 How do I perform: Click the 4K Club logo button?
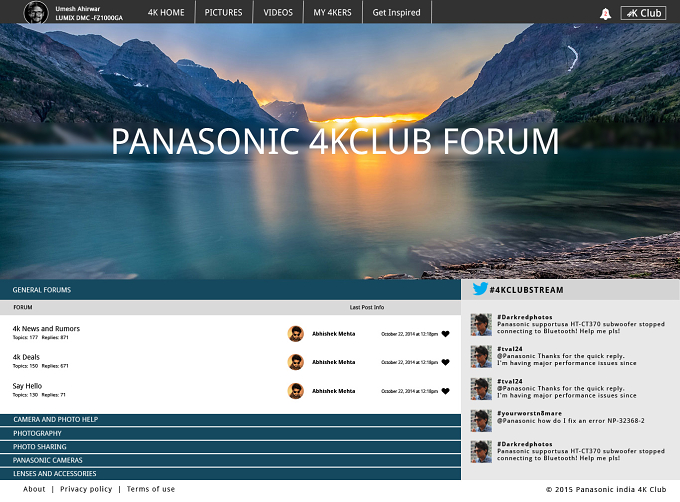(x=644, y=13)
